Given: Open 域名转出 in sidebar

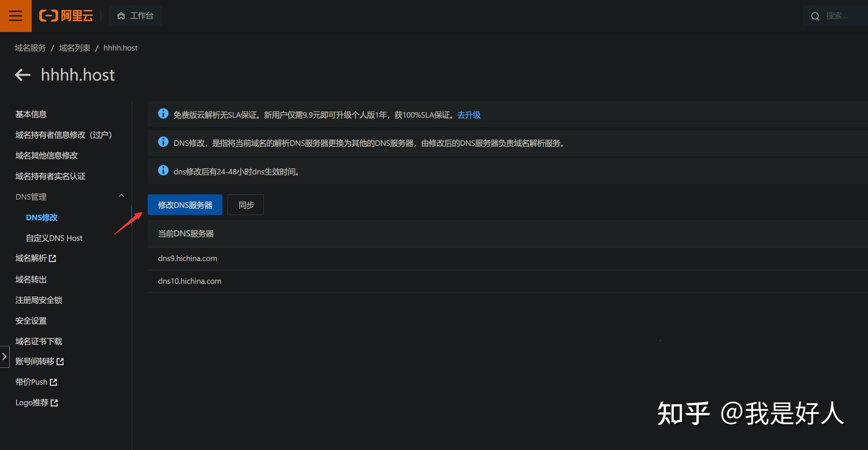Looking at the screenshot, I should tap(31, 279).
